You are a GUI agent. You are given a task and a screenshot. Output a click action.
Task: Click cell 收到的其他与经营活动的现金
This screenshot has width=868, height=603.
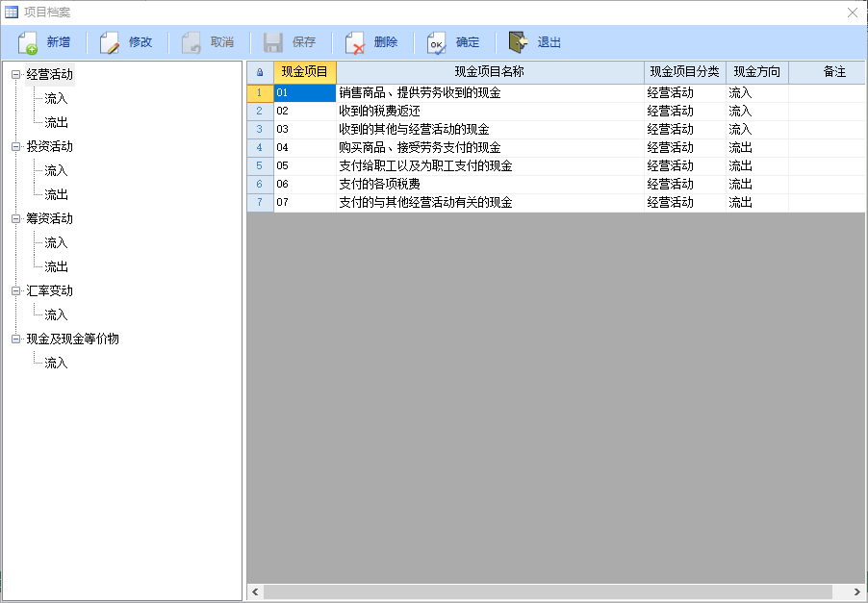click(490, 130)
